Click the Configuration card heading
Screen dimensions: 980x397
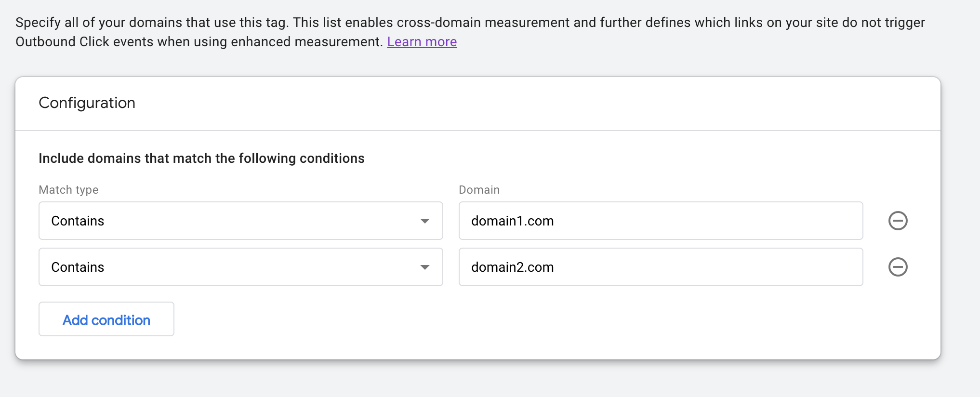[x=87, y=103]
